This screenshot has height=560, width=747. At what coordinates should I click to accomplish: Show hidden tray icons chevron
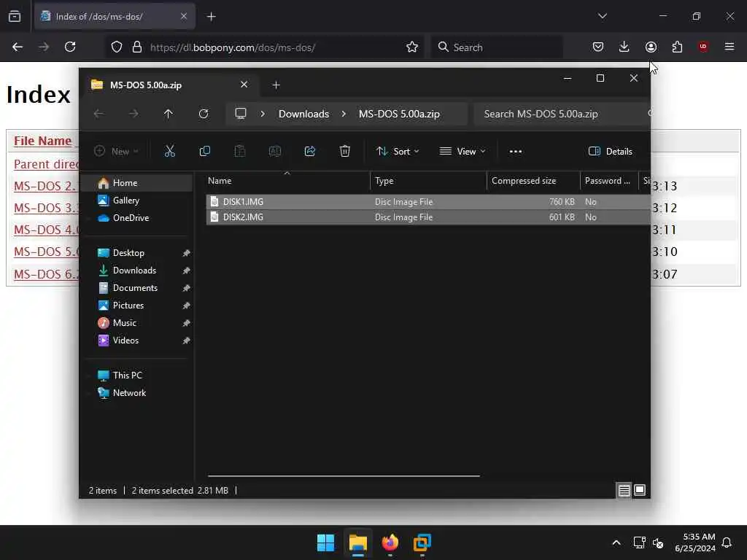(x=616, y=542)
